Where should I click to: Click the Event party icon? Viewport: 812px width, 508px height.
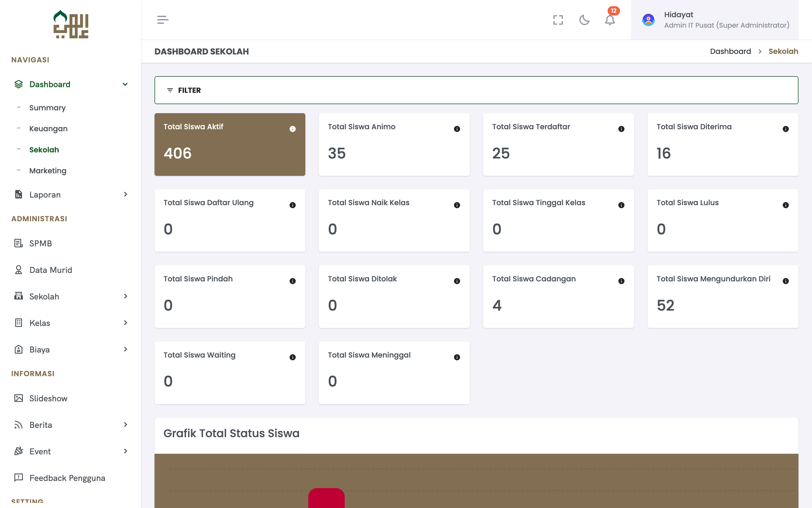tap(18, 451)
